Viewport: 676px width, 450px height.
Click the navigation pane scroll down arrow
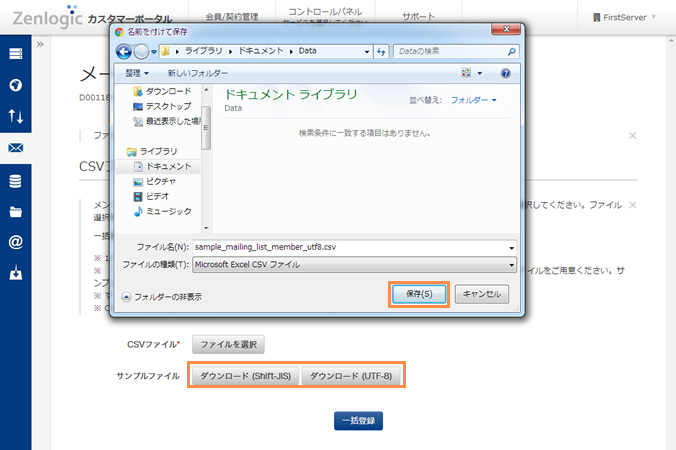click(206, 228)
